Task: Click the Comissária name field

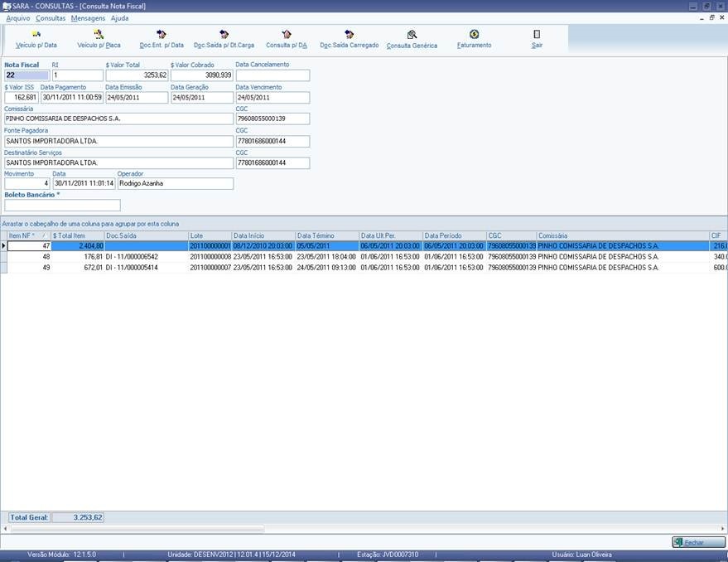Action: tap(119, 119)
